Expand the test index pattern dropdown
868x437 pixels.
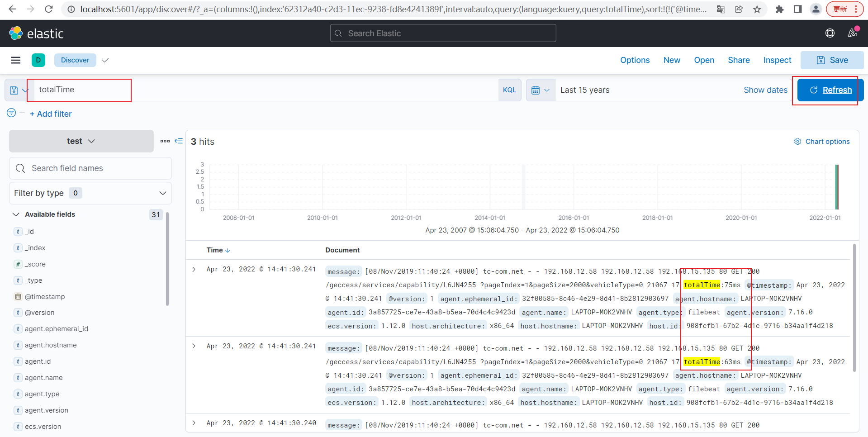(81, 141)
